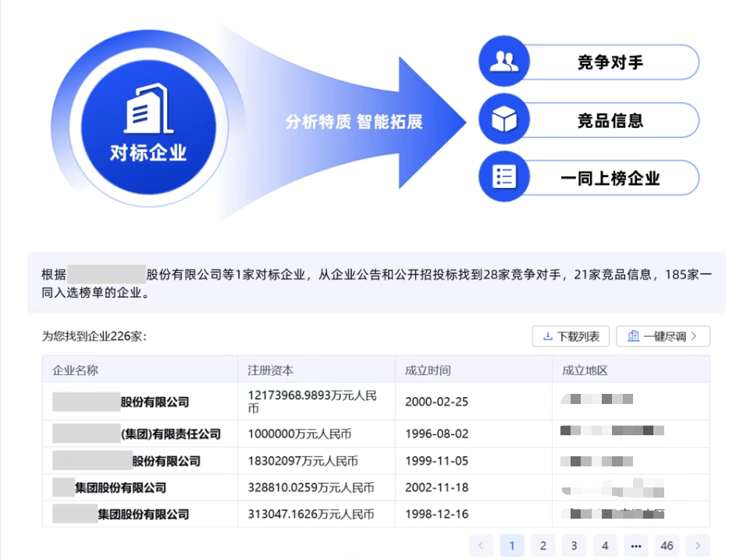The height and width of the screenshot is (560, 747).
Task: Jump to last page 46
Action: tap(667, 545)
